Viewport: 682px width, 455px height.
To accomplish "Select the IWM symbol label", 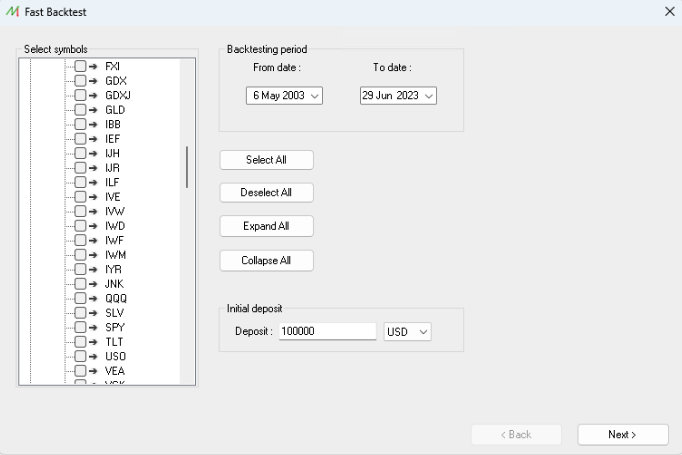I will 115,254.
